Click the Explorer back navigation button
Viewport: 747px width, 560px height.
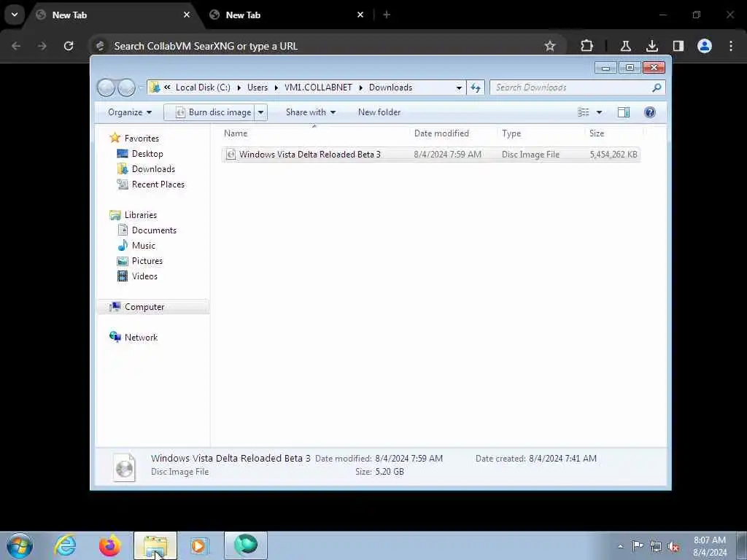pyautogui.click(x=106, y=87)
